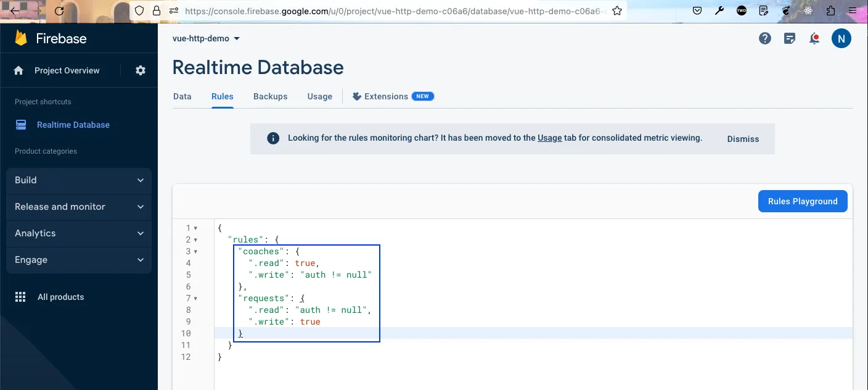Open the Firefox hamburger menu
Screen dimensions: 868x390
pyautogui.click(x=853, y=11)
